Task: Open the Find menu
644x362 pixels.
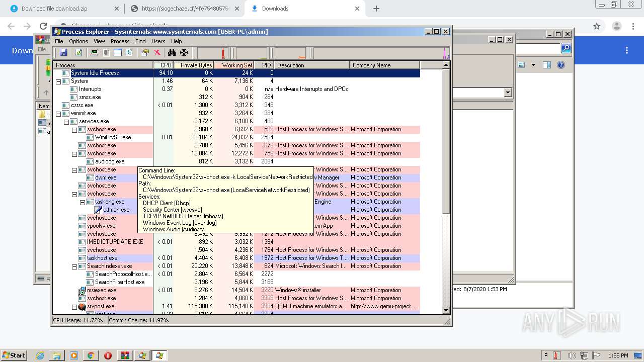Action: click(x=140, y=41)
